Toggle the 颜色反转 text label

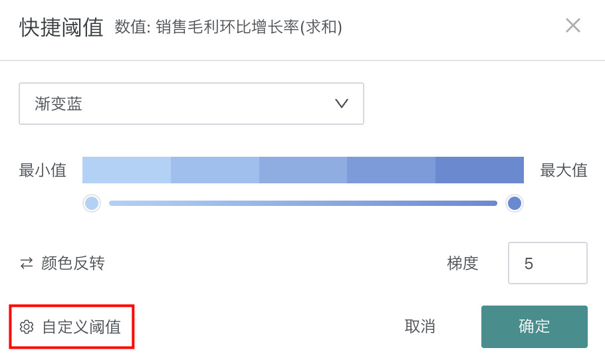pos(73,264)
